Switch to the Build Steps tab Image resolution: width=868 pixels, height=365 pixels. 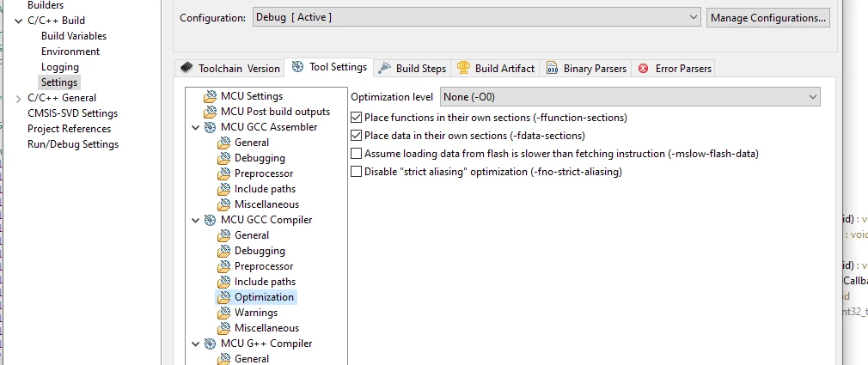click(412, 69)
